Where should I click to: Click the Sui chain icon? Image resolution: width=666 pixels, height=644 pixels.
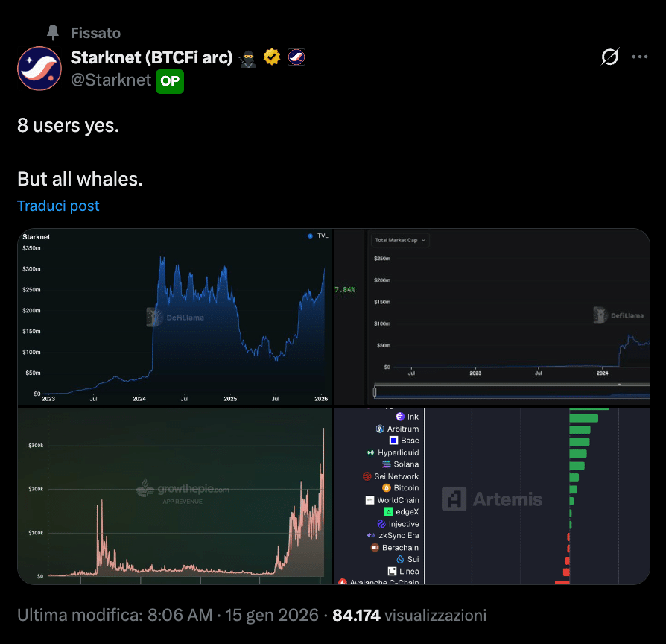click(400, 560)
